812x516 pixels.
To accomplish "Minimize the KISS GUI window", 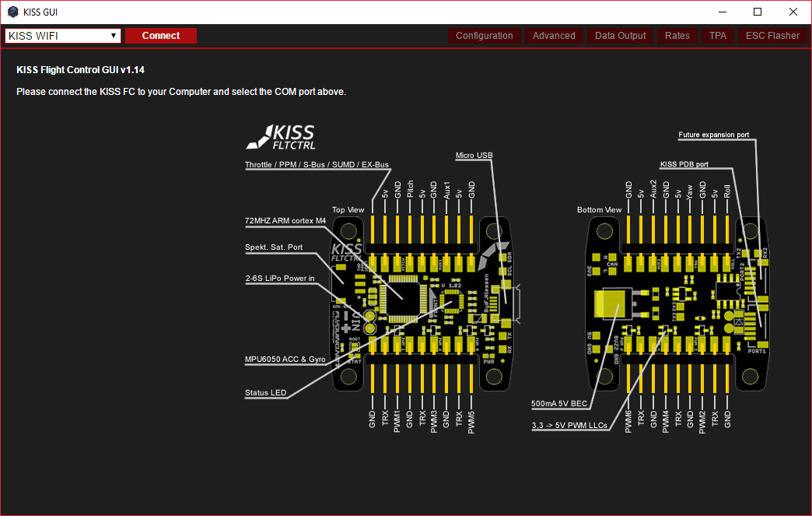I will click(722, 12).
